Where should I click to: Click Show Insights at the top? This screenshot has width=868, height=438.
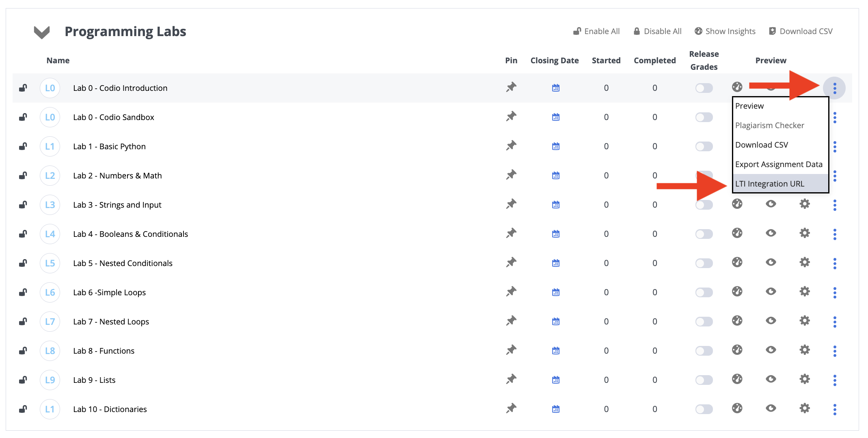[x=725, y=31]
